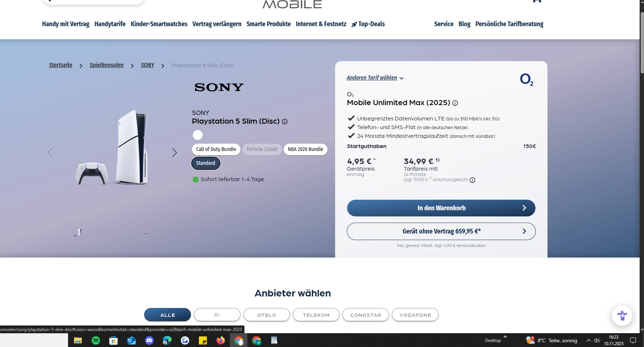The height and width of the screenshot is (347, 644).
Task: Switch to Discord in the taskbar
Action: [149, 340]
